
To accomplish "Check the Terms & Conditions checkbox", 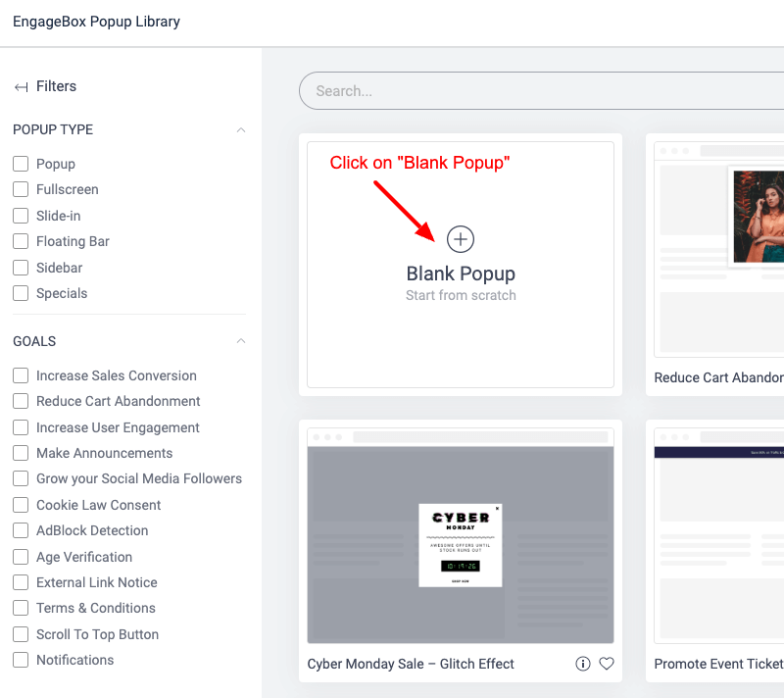I will (x=21, y=608).
